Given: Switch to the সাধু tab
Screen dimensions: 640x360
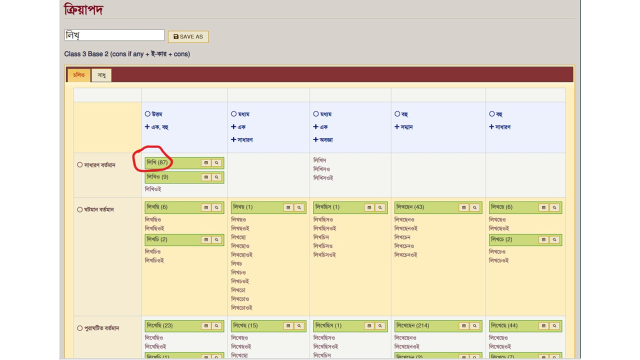Looking at the screenshot, I should coord(102,76).
